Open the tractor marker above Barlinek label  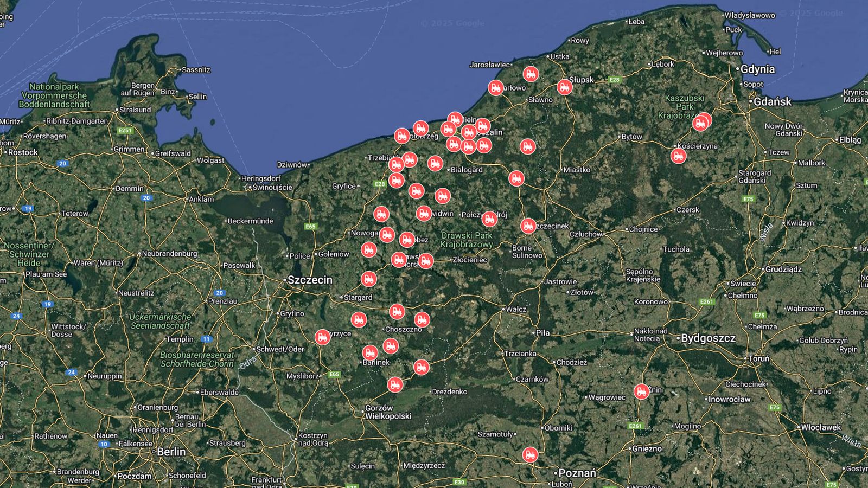tap(370, 352)
